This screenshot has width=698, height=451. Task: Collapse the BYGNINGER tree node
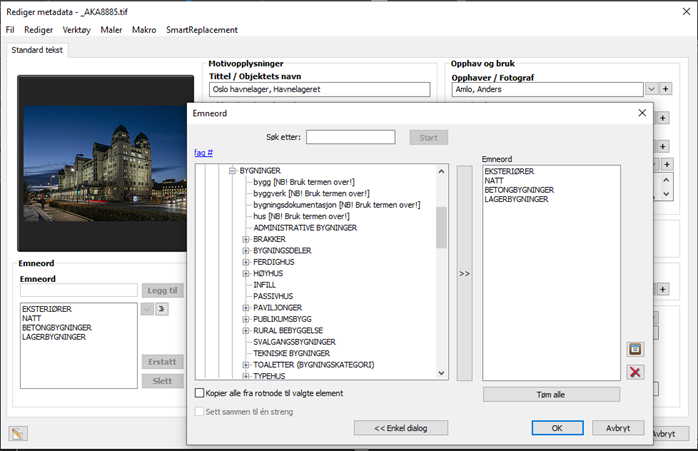pyautogui.click(x=232, y=171)
